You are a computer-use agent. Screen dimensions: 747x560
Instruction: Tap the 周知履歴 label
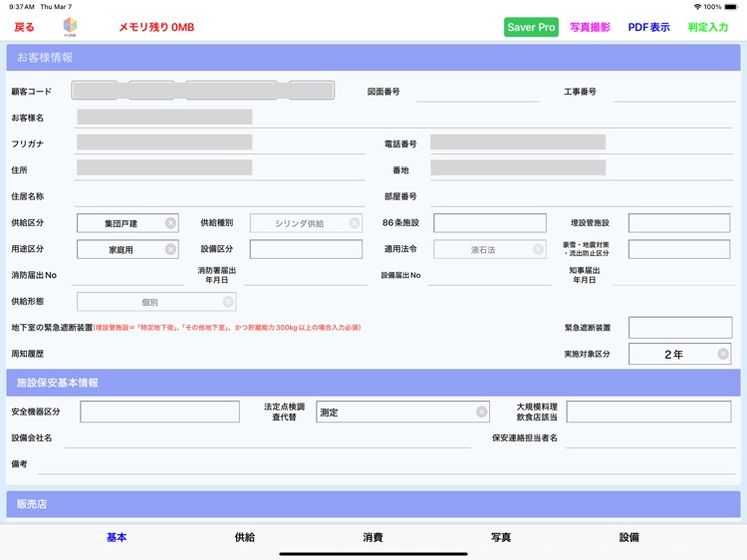coord(28,354)
